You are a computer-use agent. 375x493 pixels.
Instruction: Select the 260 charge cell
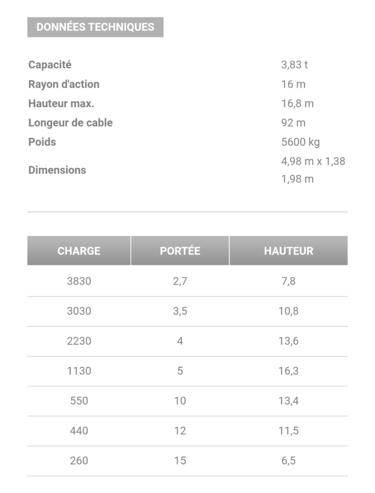coord(79,461)
